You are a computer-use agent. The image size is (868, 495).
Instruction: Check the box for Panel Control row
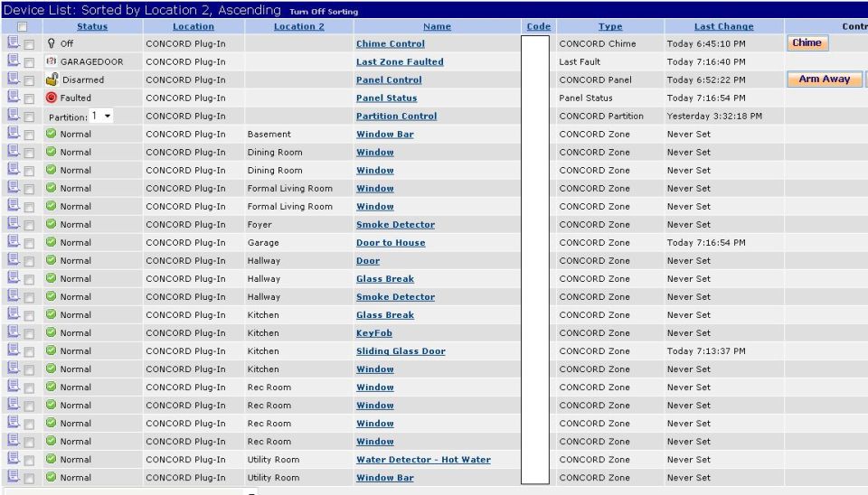coord(29,80)
